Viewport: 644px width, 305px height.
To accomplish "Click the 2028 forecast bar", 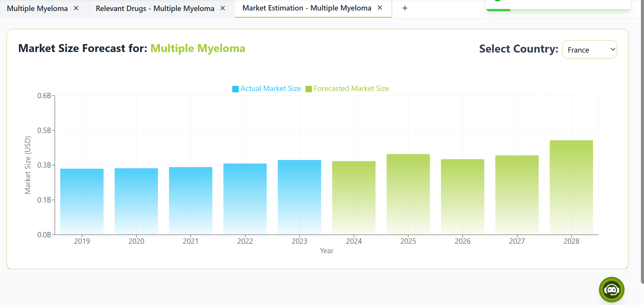I will pos(571,187).
